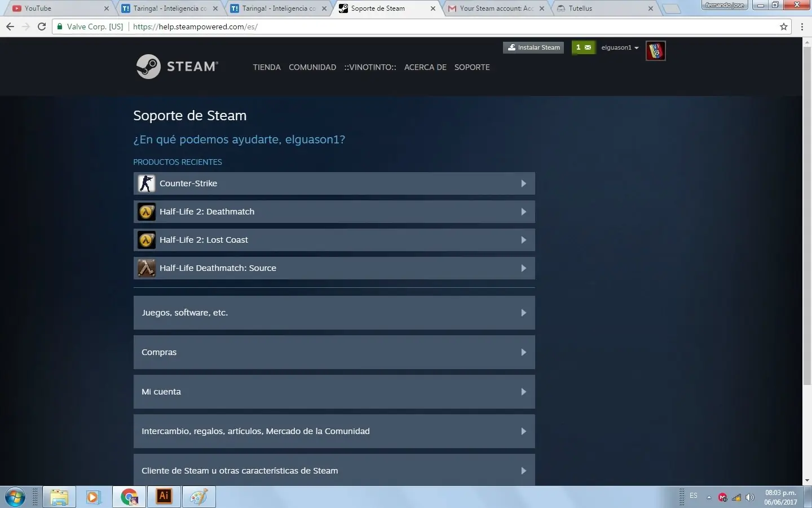Open the volume speaker icon in the tray
The width and height of the screenshot is (812, 508).
[x=750, y=497]
